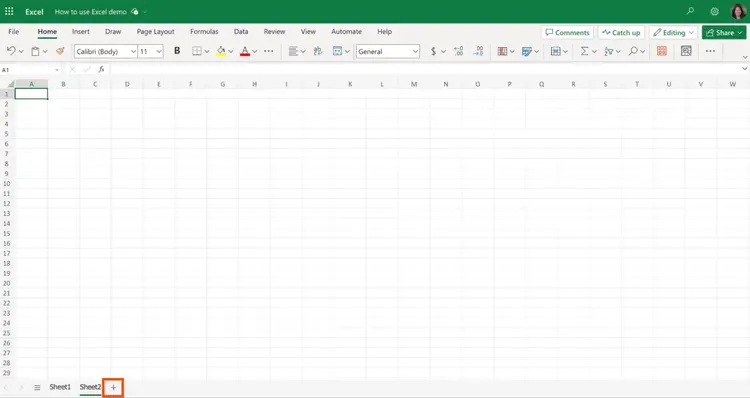Open the account profile picture
This screenshot has width=750, height=398.
(738, 11)
